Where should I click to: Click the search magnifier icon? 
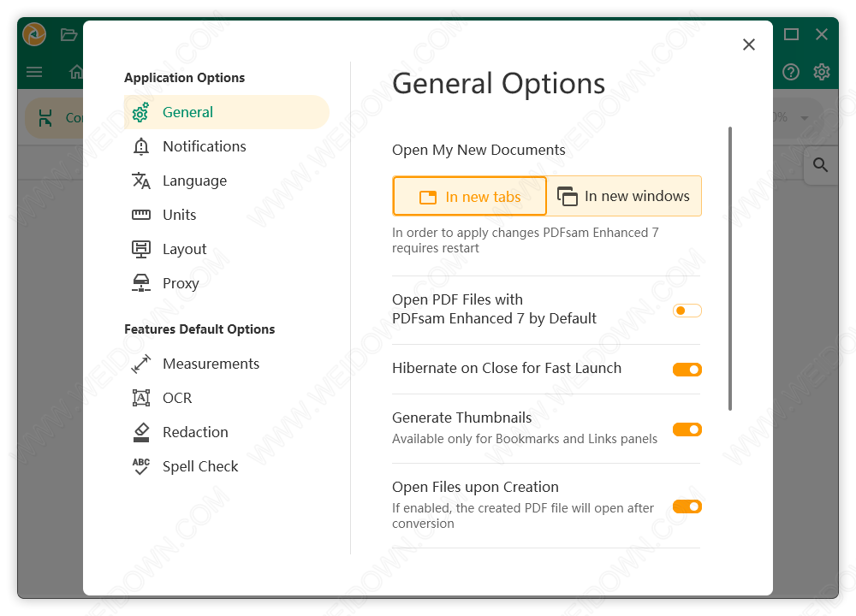[820, 165]
